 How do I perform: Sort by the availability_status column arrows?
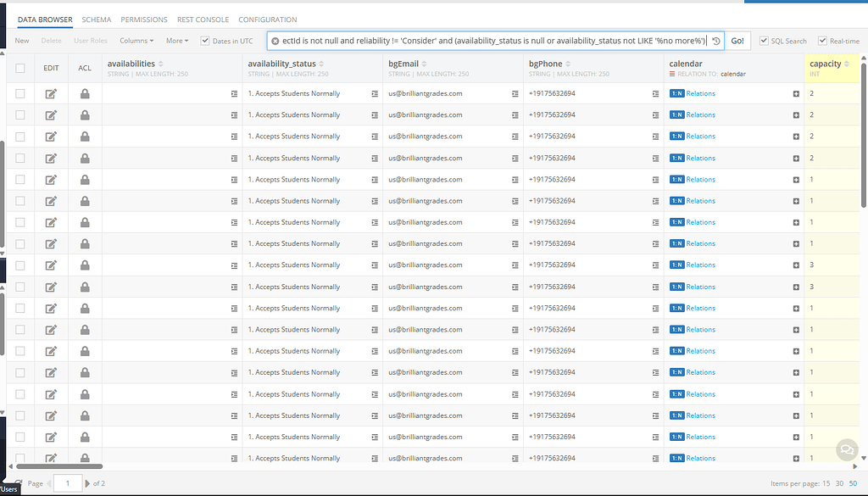click(323, 64)
